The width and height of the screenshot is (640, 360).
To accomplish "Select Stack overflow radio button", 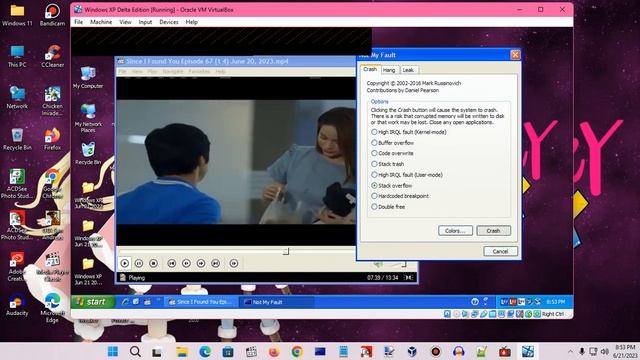I will pyautogui.click(x=374, y=185).
